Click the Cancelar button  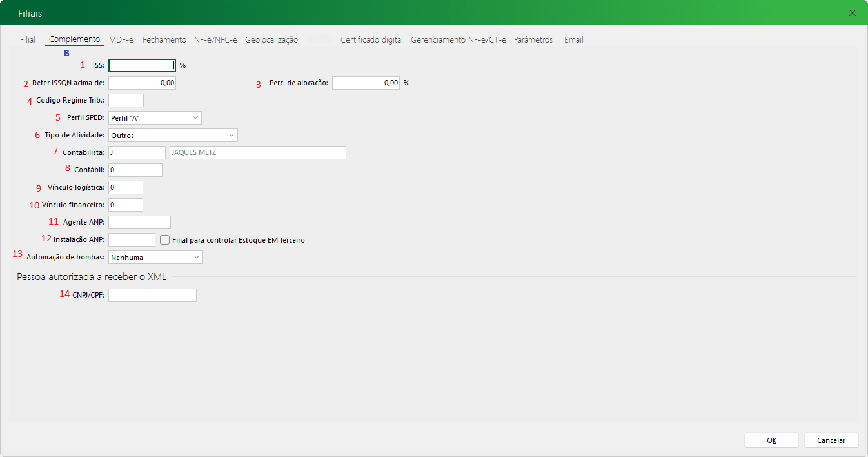click(831, 440)
